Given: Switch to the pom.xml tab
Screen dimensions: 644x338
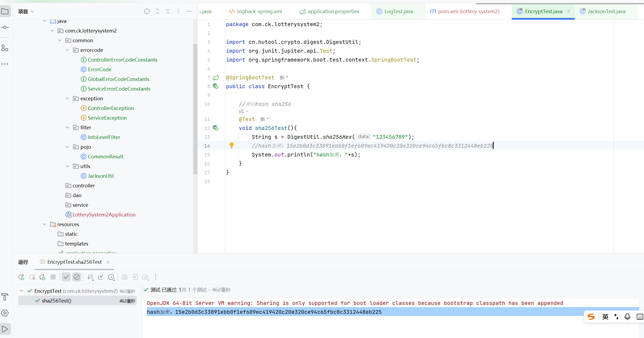Looking at the screenshot, I should (x=468, y=11).
